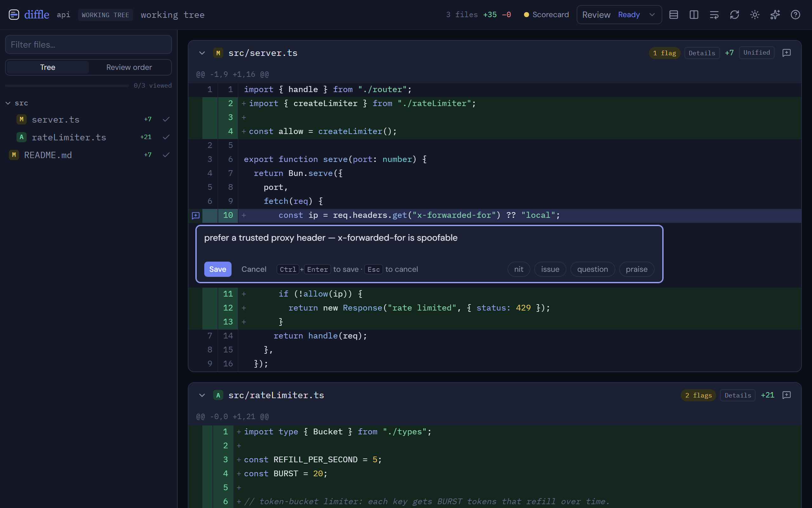The image size is (812, 508).
Task: Cancel the comment draft
Action: tap(254, 269)
